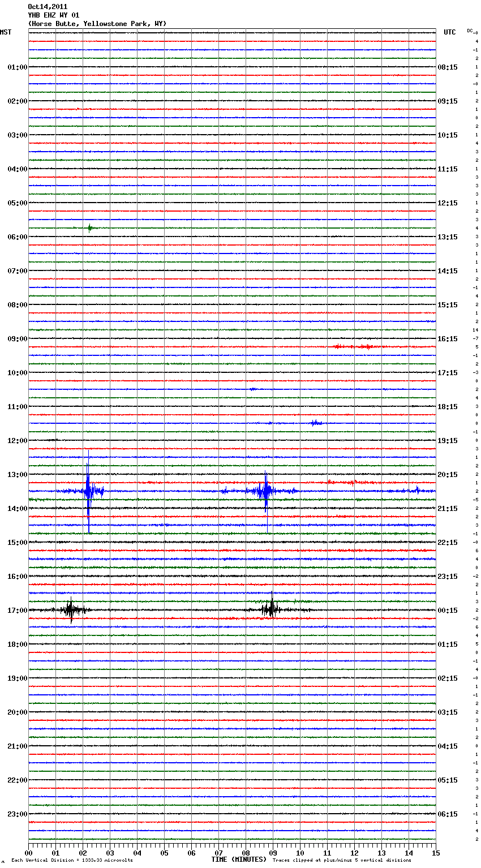Viewport: 481px width, 868px height.
Task: Click the black seismic event on the 17:00 trace near minute 01
Action: pos(71,610)
